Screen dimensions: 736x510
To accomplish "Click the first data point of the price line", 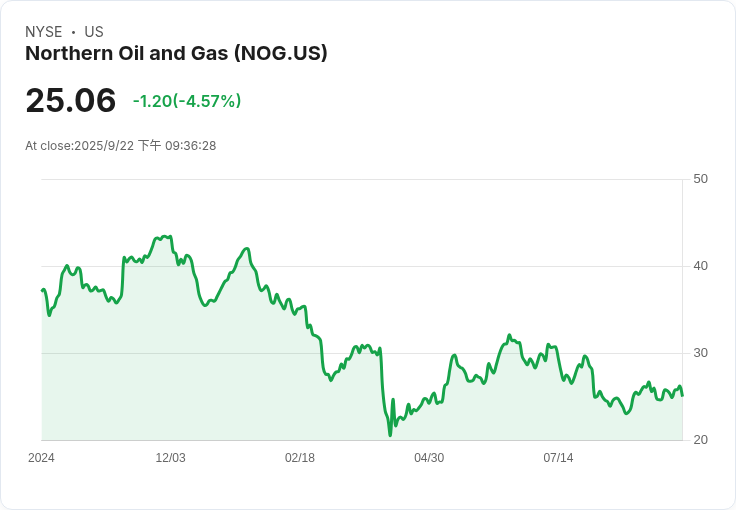I will coord(42,290).
